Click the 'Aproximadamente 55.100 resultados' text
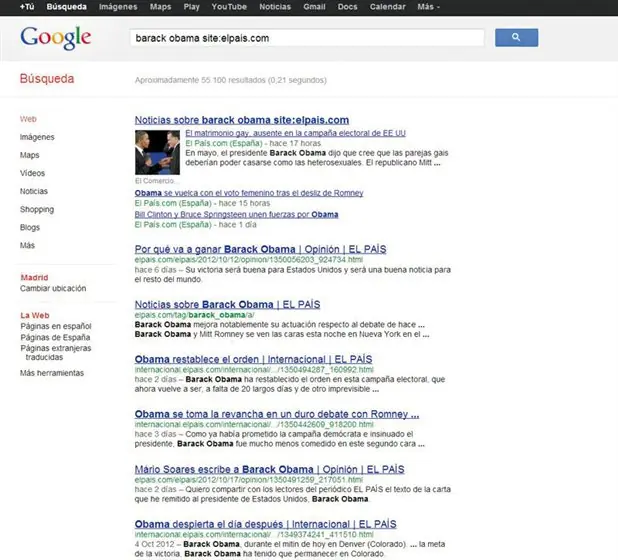This screenshot has height=560, width=618. pyautogui.click(x=231, y=80)
